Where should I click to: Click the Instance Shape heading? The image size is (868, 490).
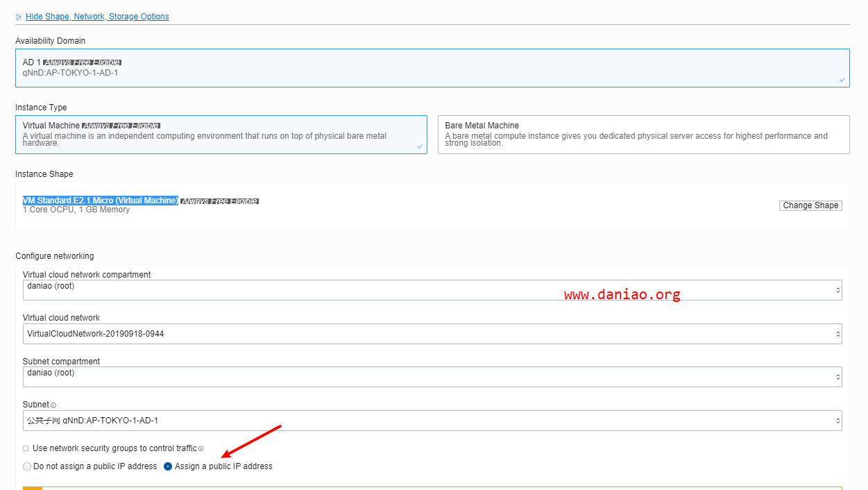[44, 174]
